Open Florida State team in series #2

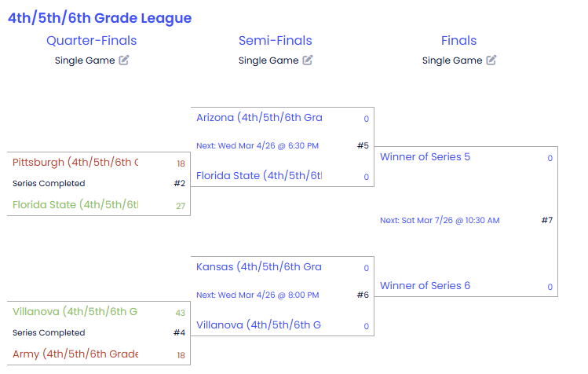75,205
